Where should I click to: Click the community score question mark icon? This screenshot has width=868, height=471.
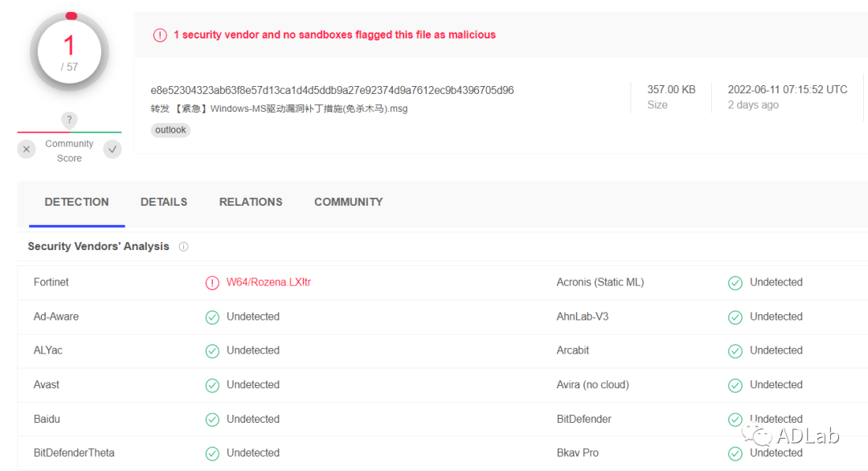70,121
